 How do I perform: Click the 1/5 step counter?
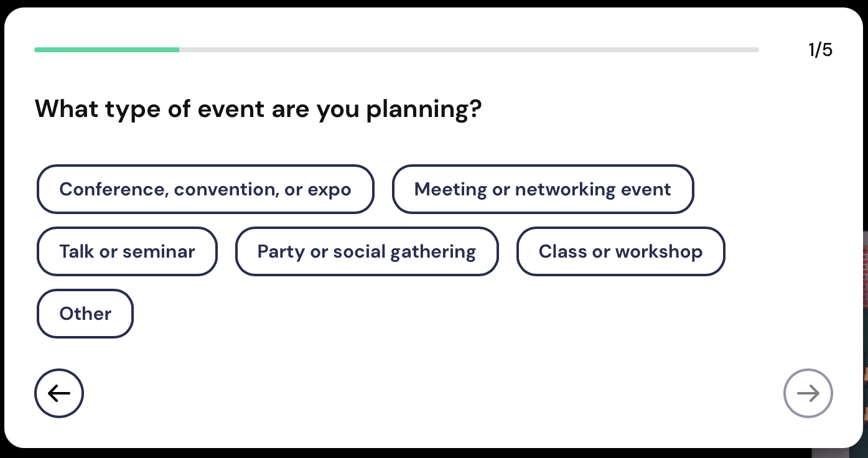[x=820, y=50]
